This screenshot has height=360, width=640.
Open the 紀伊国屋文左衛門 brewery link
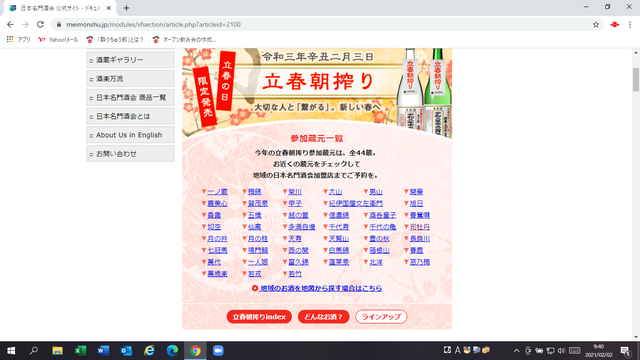[x=356, y=203]
